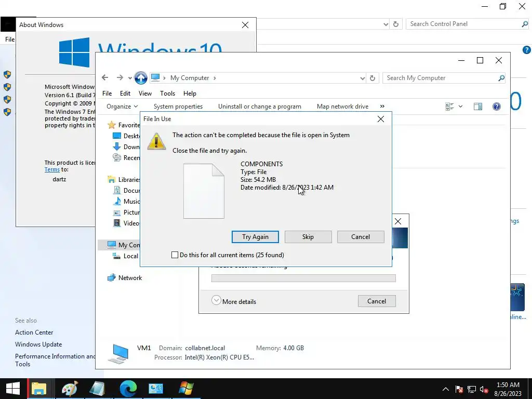Open Windows Update link

pyautogui.click(x=38, y=344)
